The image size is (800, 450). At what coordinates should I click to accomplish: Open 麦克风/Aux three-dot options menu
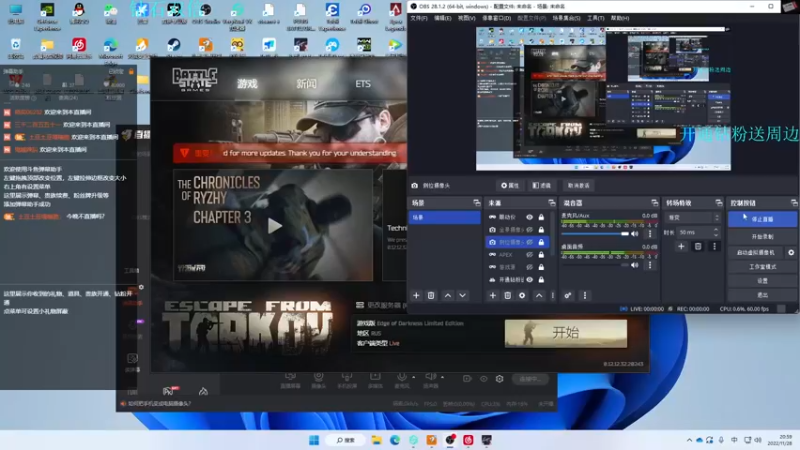pyautogui.click(x=649, y=234)
